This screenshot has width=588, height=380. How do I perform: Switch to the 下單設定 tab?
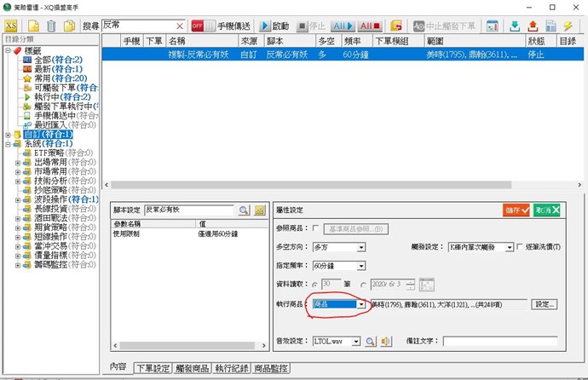tap(152, 368)
